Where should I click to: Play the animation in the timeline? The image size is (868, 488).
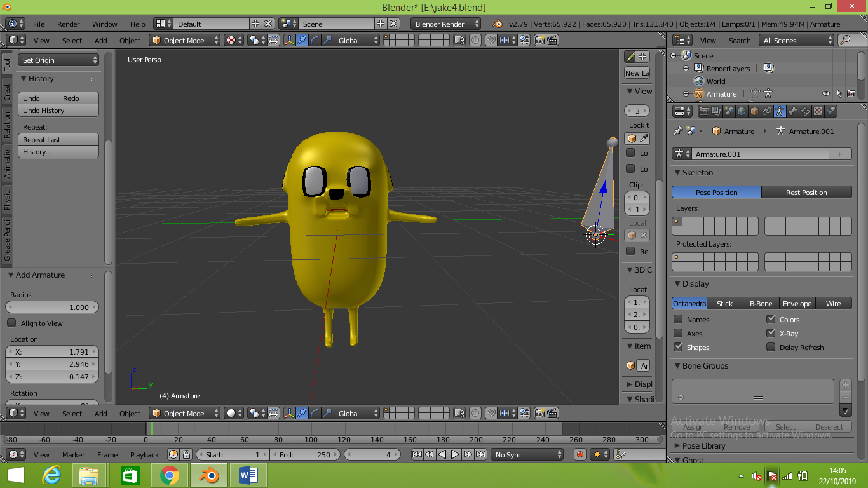pos(455,454)
